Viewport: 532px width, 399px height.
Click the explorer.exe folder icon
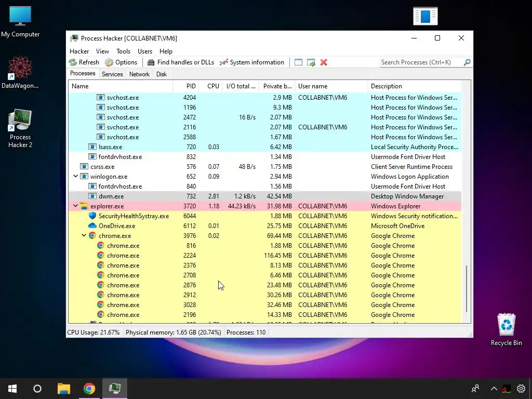(84, 206)
